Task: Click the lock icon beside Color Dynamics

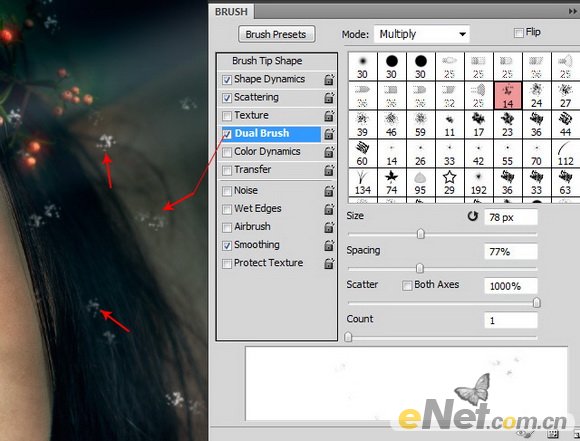Action: pos(329,152)
